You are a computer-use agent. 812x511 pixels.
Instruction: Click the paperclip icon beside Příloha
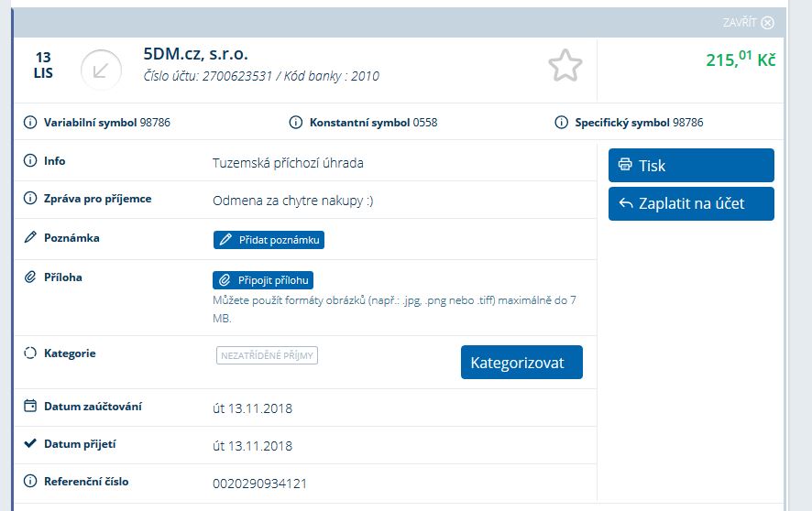tap(30, 277)
